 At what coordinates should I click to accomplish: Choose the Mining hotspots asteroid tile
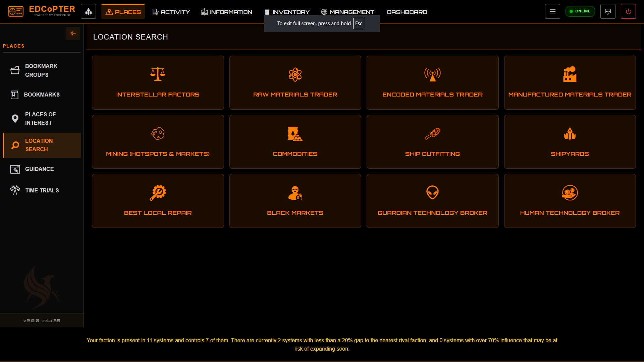158,142
